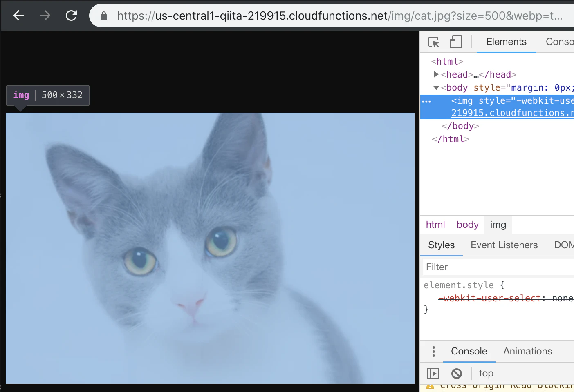Image resolution: width=574 pixels, height=392 pixels.
Task: Click the html breadcrumb
Action: point(435,225)
